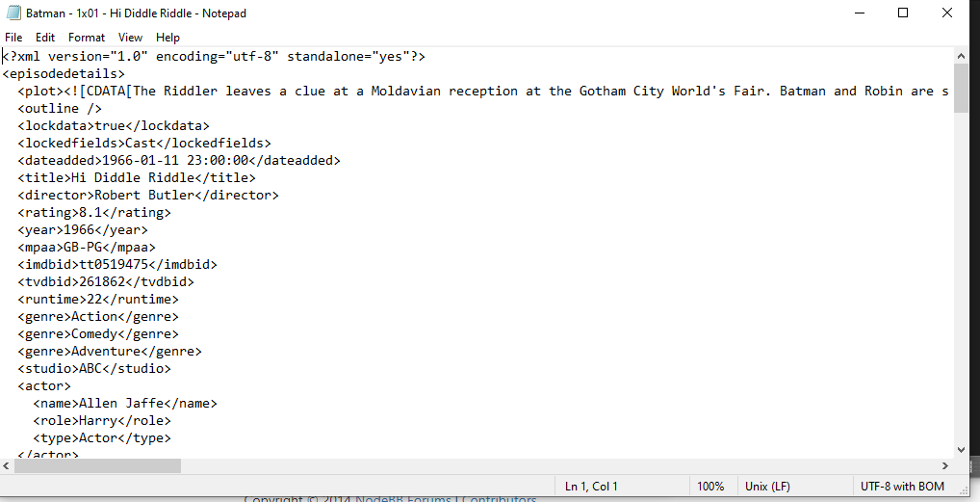The image size is (980, 502).
Task: Click the genre Comedy line
Action: (98, 334)
